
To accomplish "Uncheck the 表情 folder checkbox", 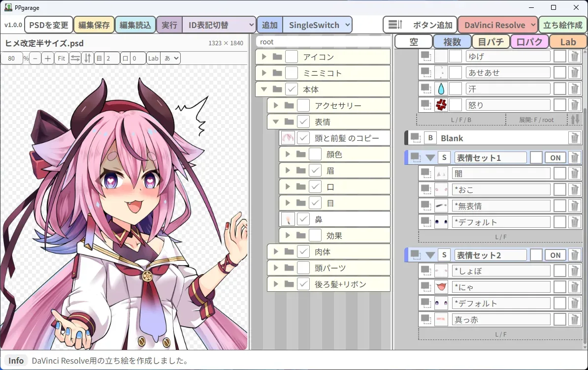I will [x=303, y=122].
